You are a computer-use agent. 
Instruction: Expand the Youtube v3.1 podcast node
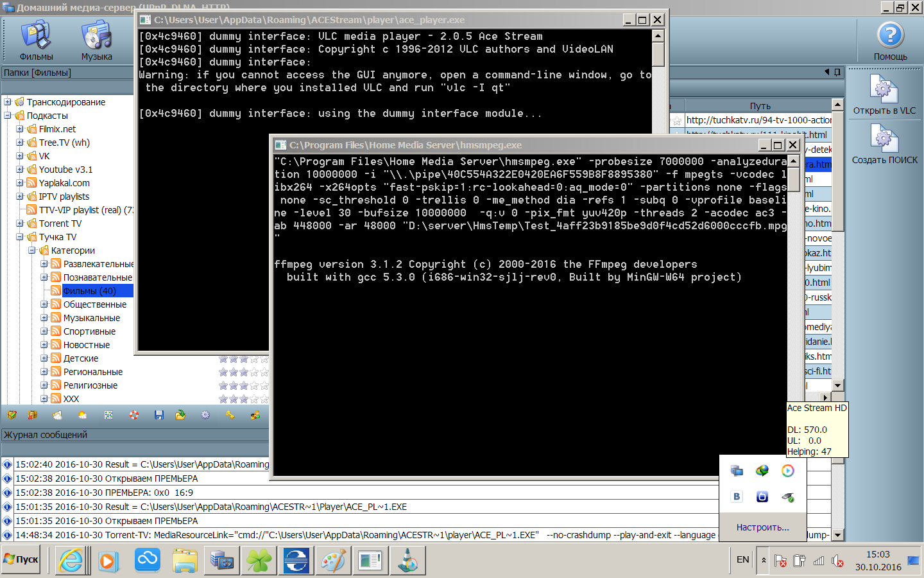pyautogui.click(x=20, y=170)
